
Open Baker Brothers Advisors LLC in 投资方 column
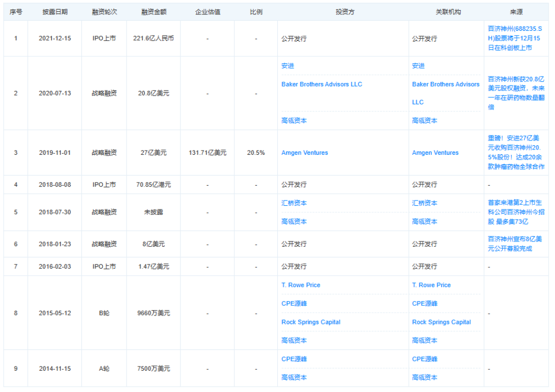[x=321, y=84]
